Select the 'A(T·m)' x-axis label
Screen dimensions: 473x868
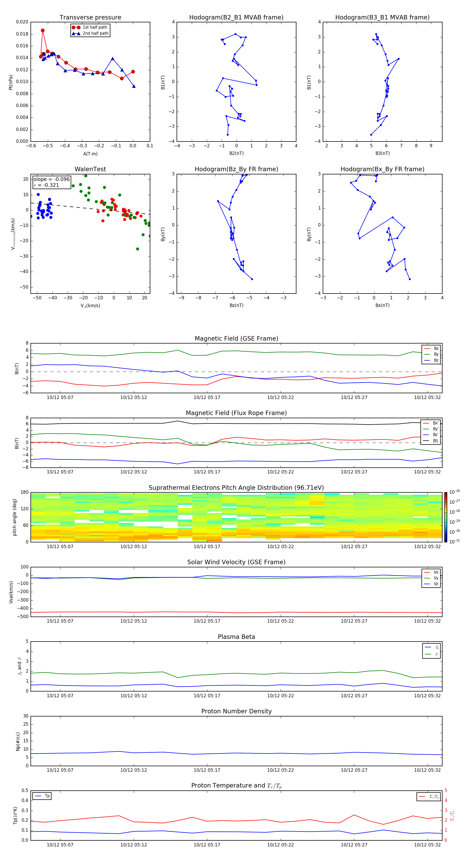[x=90, y=154]
